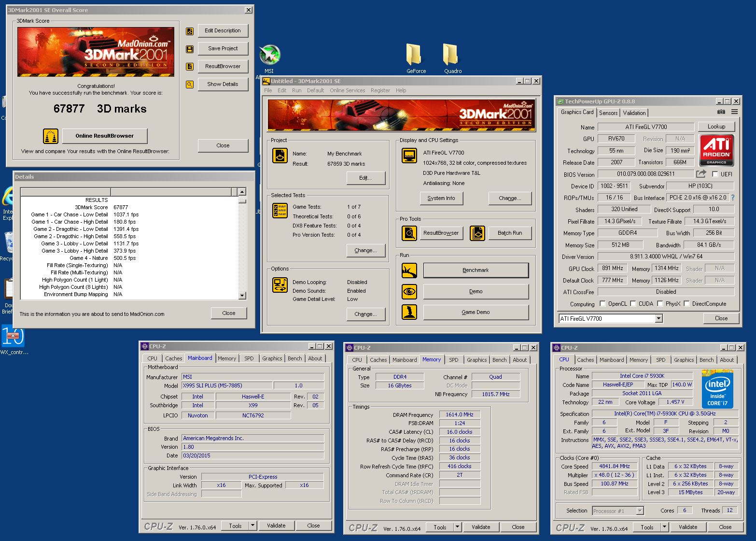Click the Online ResultBrowser button
The height and width of the screenshot is (541, 756).
104,136
